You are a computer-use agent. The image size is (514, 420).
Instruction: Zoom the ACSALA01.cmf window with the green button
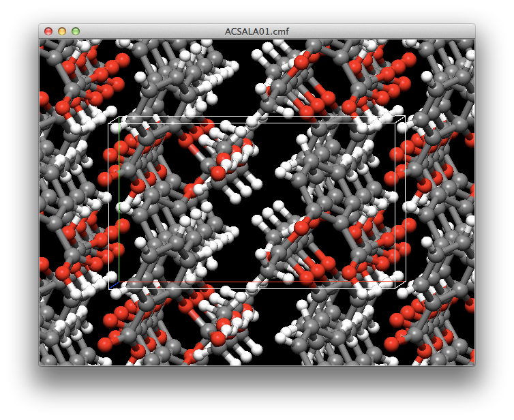pyautogui.click(x=76, y=31)
